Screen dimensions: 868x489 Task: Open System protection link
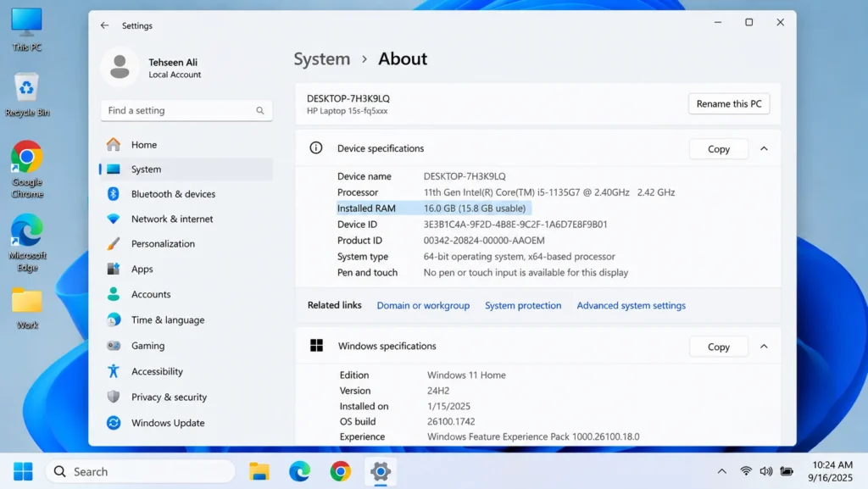pos(523,305)
